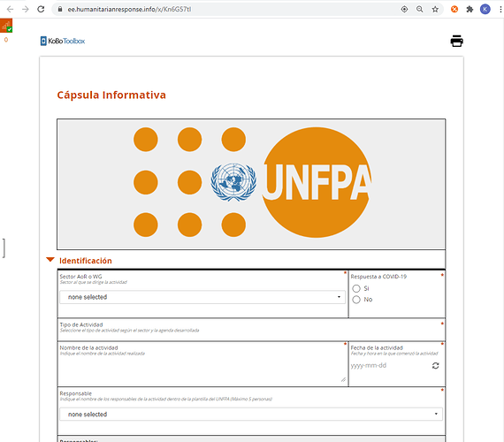
Task: Click the browser back arrow
Action: 10,9
